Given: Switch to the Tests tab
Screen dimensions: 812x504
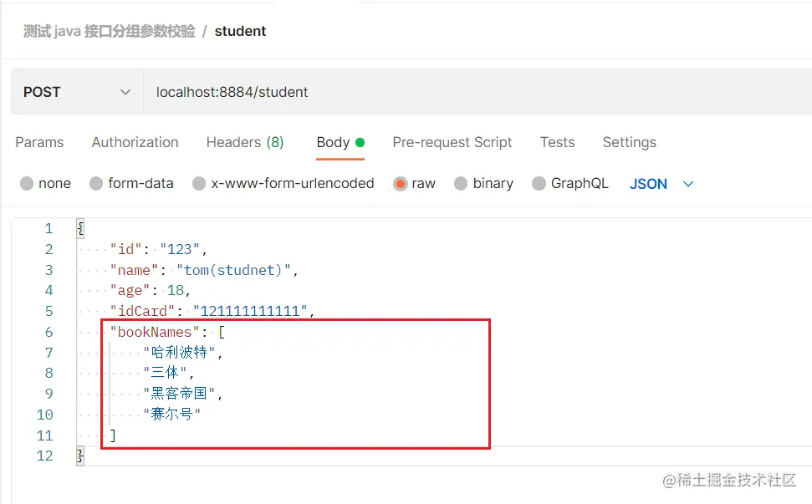Looking at the screenshot, I should tap(557, 142).
